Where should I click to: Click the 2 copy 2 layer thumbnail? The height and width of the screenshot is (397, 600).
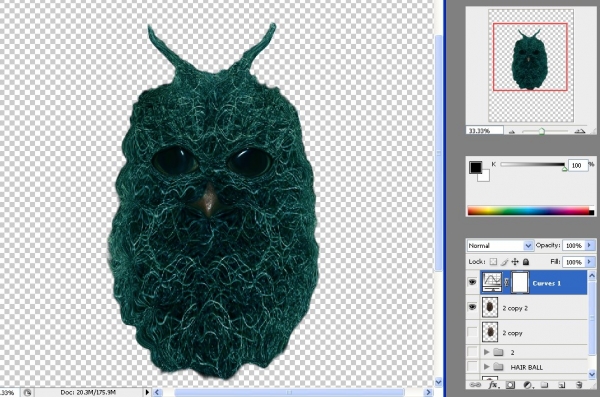(x=490, y=307)
